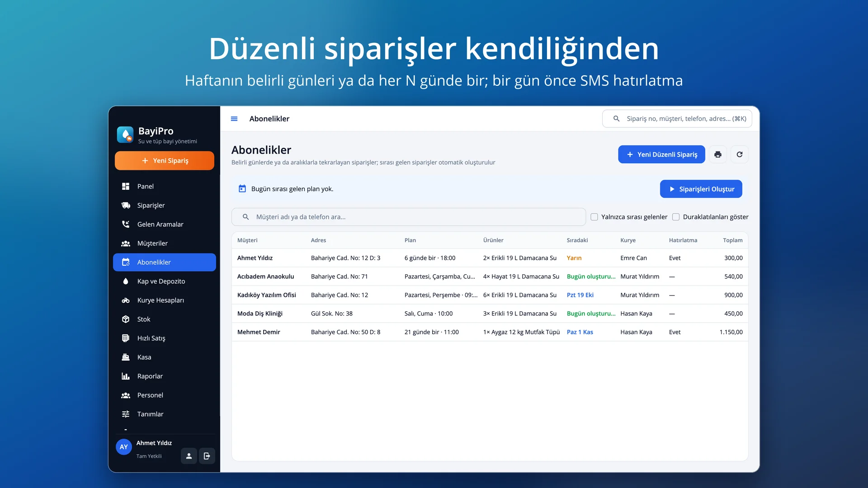Open the user profile icon button

pos(189,456)
